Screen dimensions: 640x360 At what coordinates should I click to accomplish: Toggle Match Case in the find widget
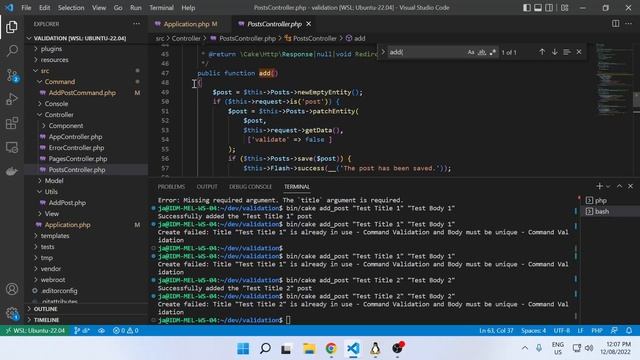[x=471, y=52]
